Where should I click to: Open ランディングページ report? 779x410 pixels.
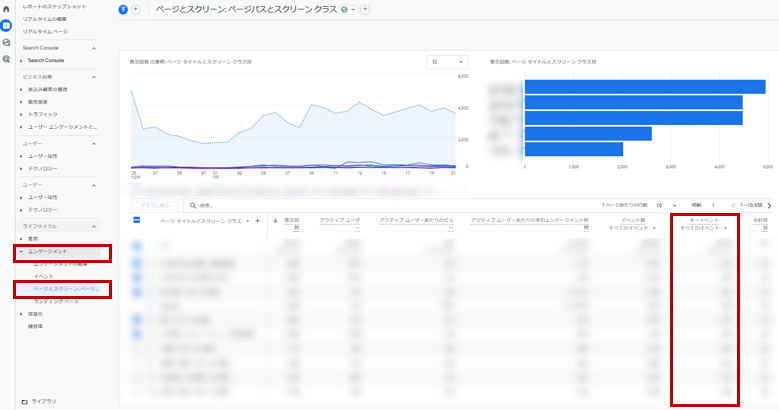pos(56,302)
